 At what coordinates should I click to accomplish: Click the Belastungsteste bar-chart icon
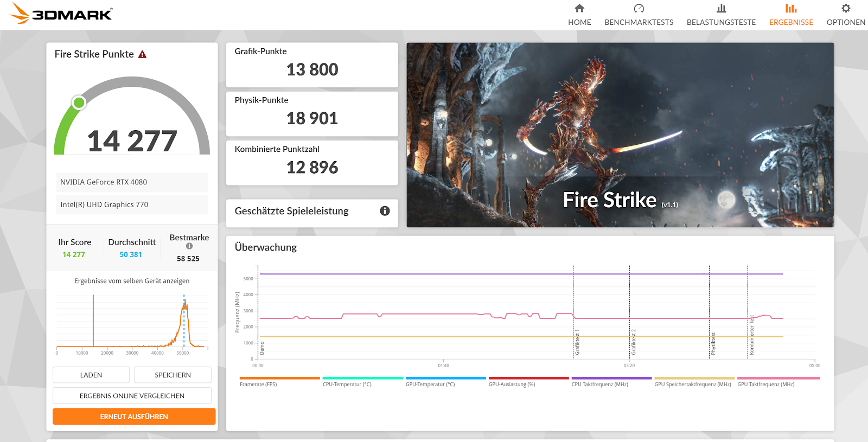coord(721,8)
